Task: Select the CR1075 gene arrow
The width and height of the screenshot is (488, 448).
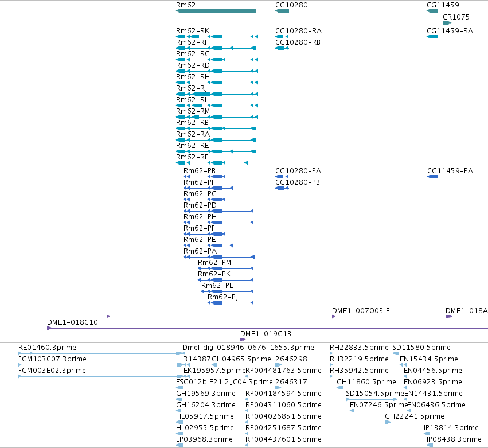Action: point(447,23)
